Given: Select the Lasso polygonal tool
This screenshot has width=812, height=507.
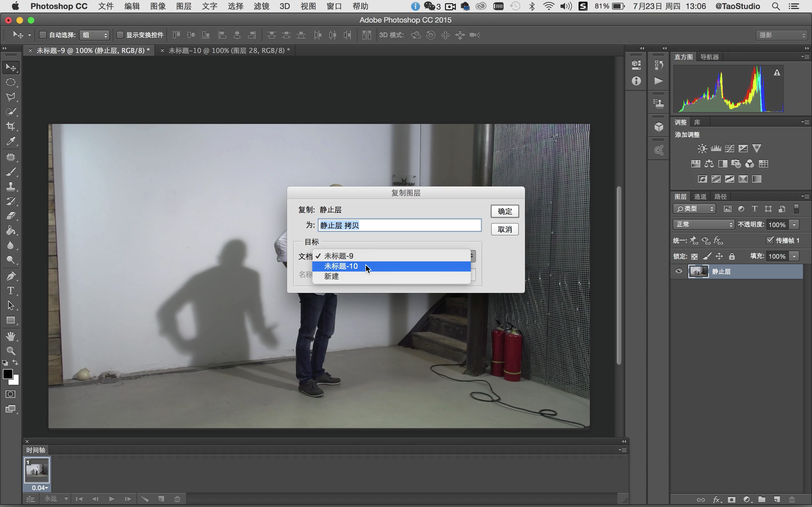Looking at the screenshot, I should pos(11,97).
